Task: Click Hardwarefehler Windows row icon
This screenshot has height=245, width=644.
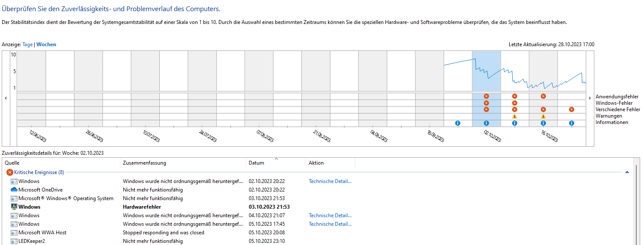Action: [14, 207]
